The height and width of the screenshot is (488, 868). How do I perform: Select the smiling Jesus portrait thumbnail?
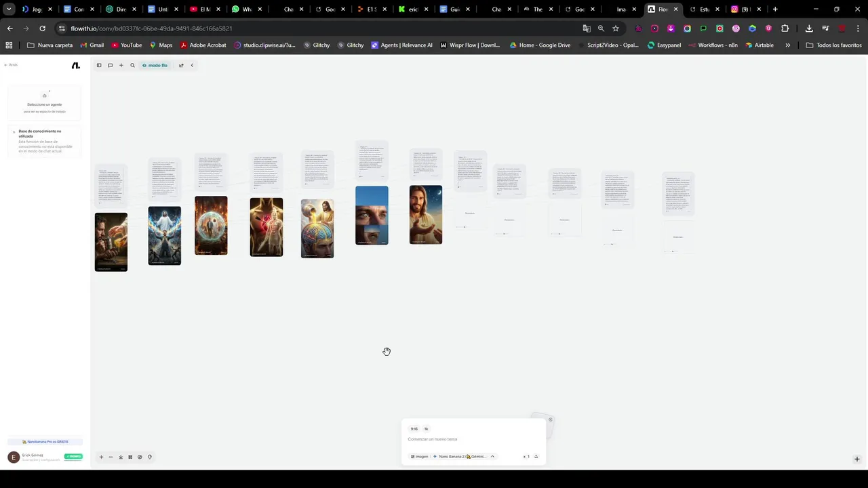pyautogui.click(x=426, y=215)
